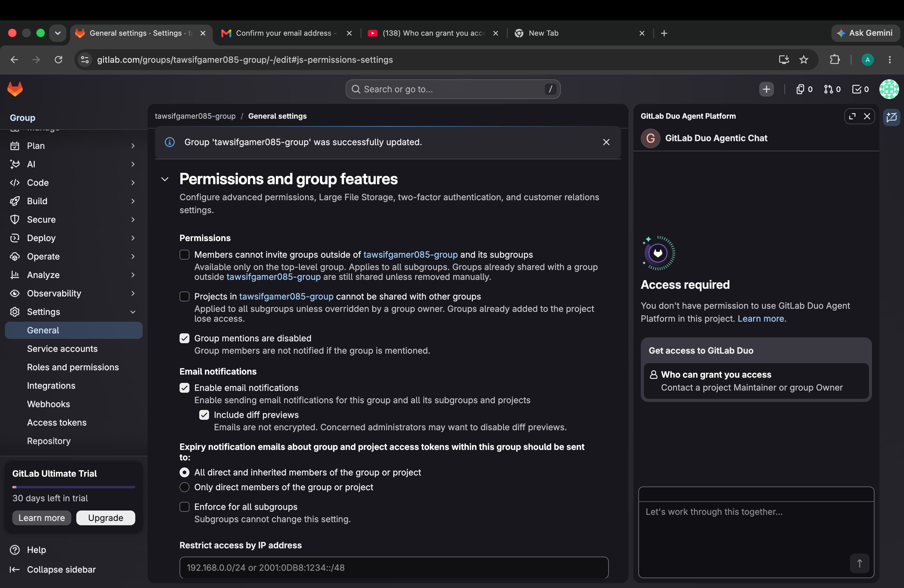Open Roles and permissions settings
Screen dimensions: 904x588
[x=73, y=367]
